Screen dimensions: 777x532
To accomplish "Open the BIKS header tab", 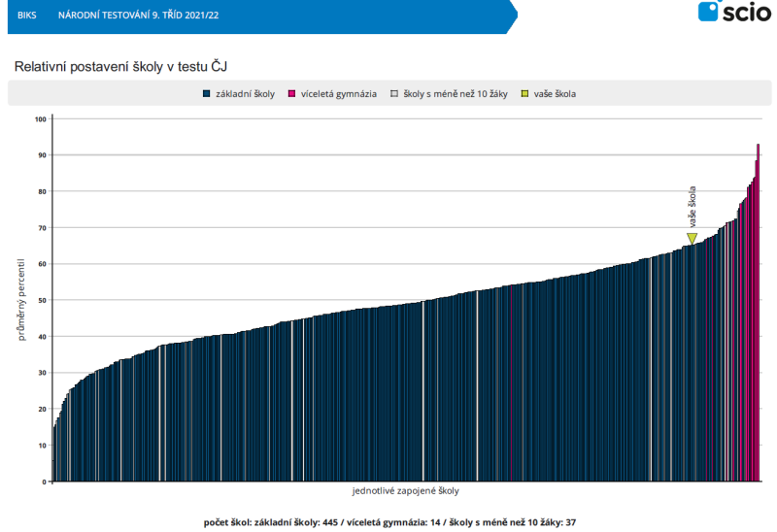I will (26, 16).
